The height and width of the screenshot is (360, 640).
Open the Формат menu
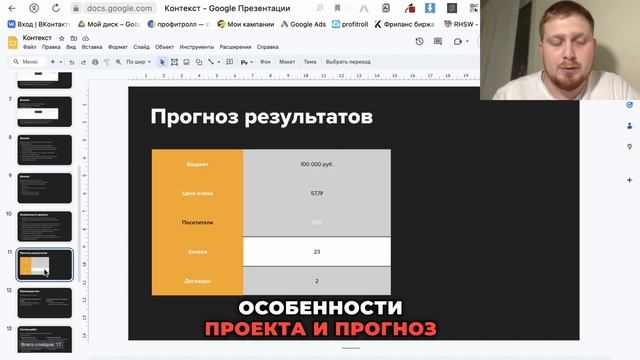tap(118, 47)
